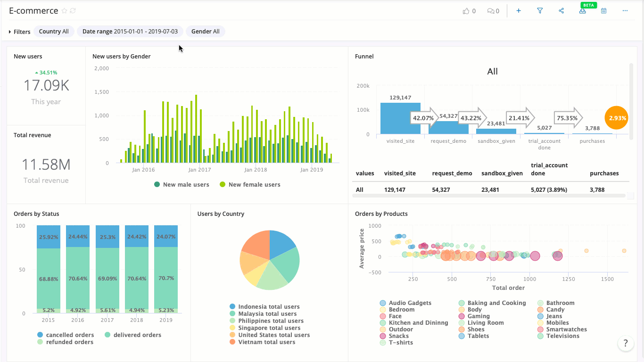Click the orange 2.93% funnel conversion circle
The height and width of the screenshot is (362, 644).
coord(617,118)
